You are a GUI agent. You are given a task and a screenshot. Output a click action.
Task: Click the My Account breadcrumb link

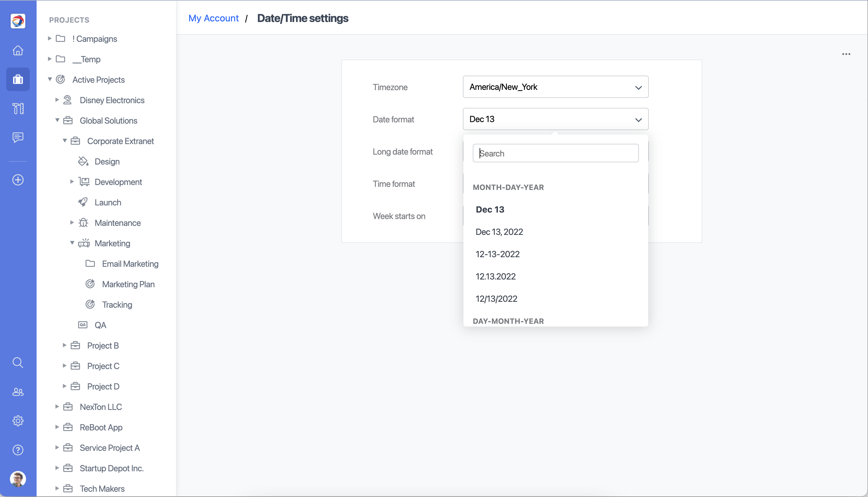coord(213,18)
